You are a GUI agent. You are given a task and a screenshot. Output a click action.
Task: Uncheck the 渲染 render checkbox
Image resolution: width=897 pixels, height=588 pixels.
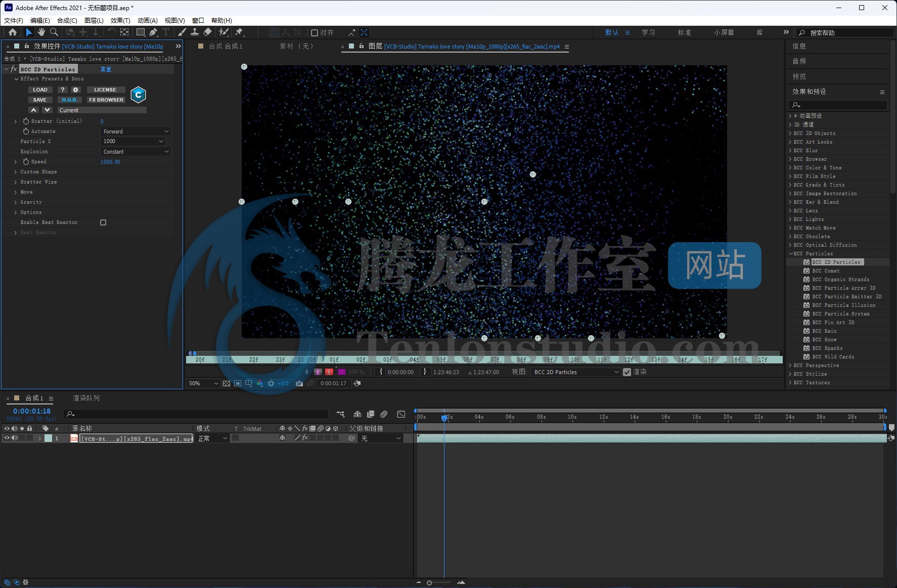click(x=627, y=372)
